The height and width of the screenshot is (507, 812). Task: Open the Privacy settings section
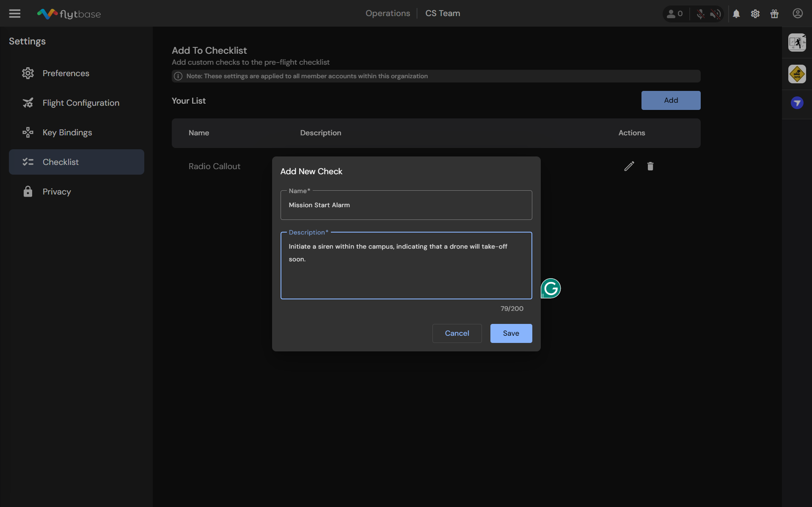(56, 192)
